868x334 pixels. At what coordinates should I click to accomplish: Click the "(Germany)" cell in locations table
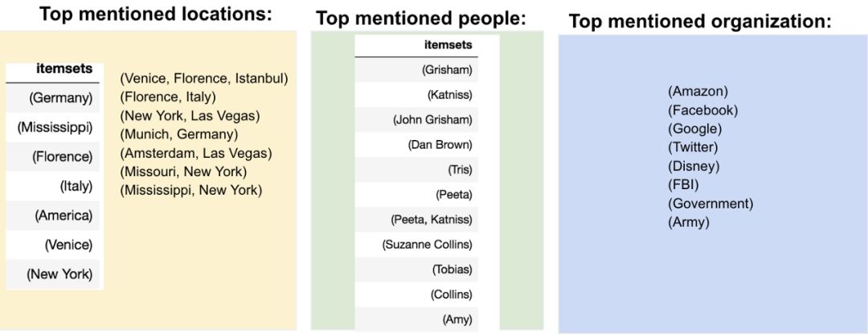[60, 98]
